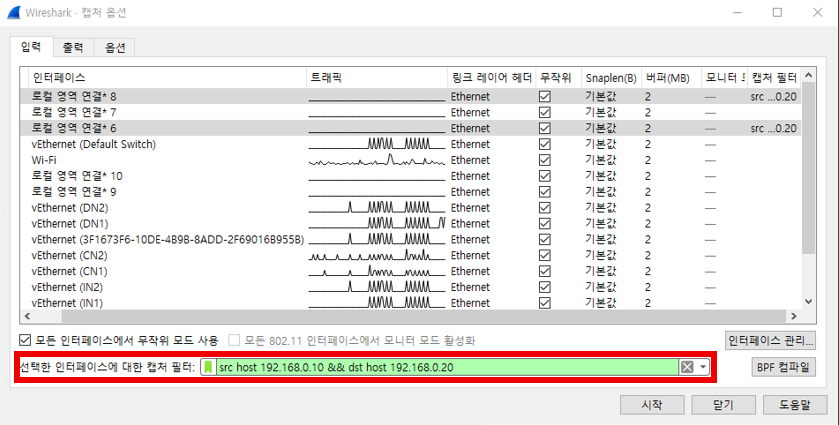The height and width of the screenshot is (425, 839).
Task: Click the Wireshark fin icon in the title bar
Action: 15,13
